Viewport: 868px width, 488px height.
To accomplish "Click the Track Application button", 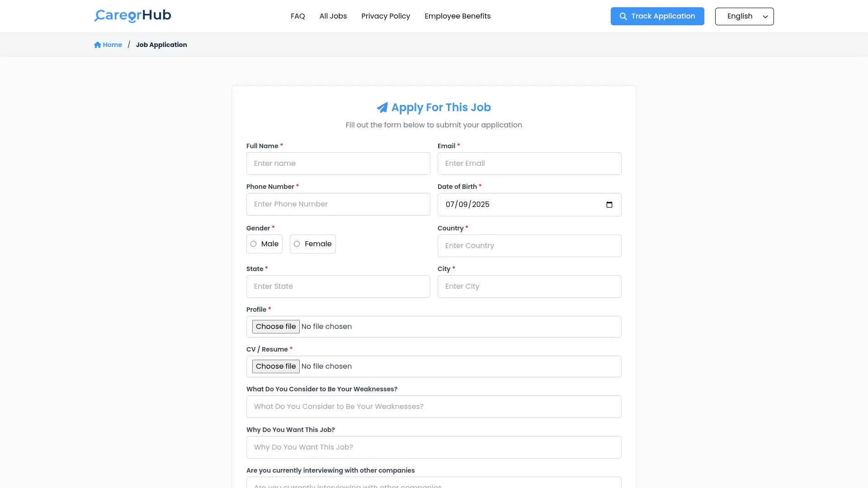I will point(657,16).
